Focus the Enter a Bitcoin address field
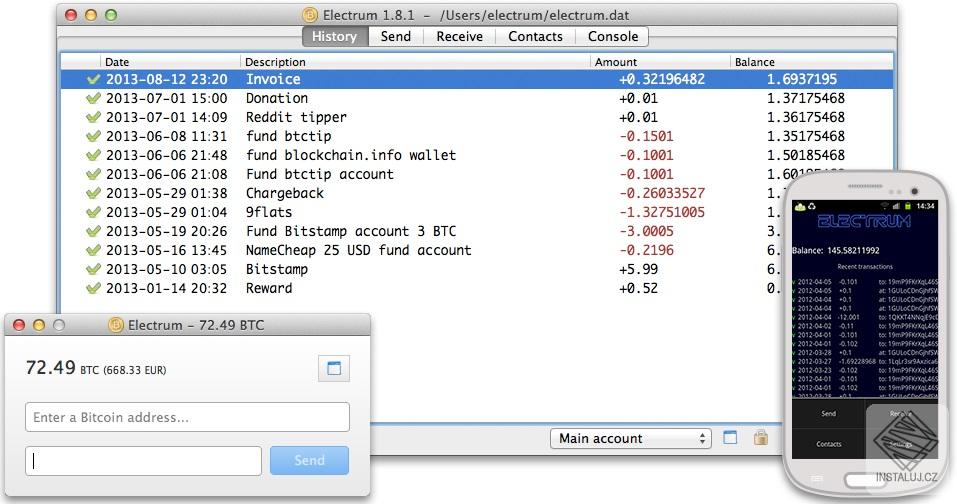This screenshot has height=504, width=957. pyautogui.click(x=187, y=417)
